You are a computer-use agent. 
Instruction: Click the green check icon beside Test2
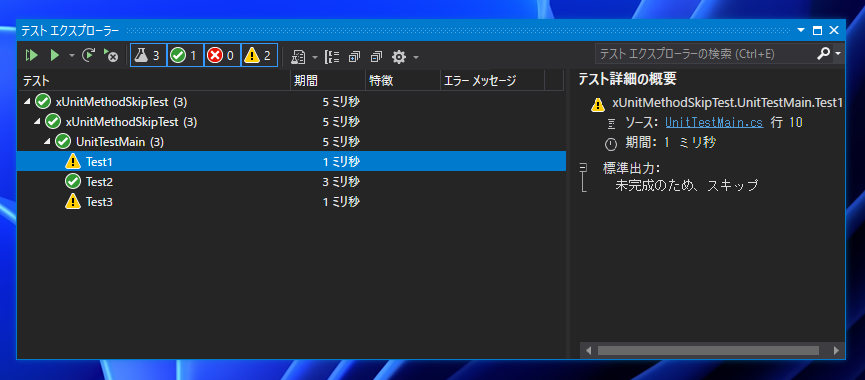coord(73,181)
